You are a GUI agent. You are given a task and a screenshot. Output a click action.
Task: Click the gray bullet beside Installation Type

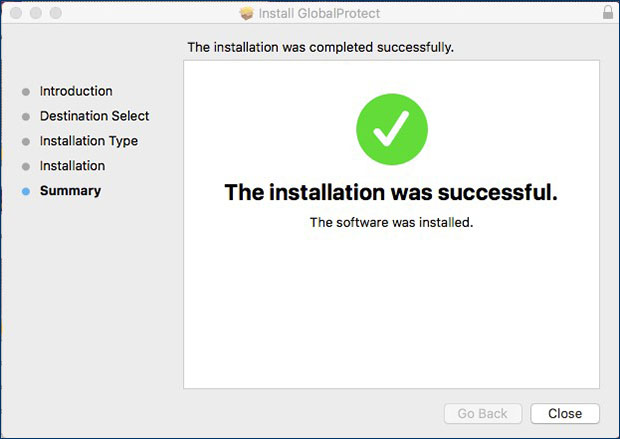click(x=26, y=142)
